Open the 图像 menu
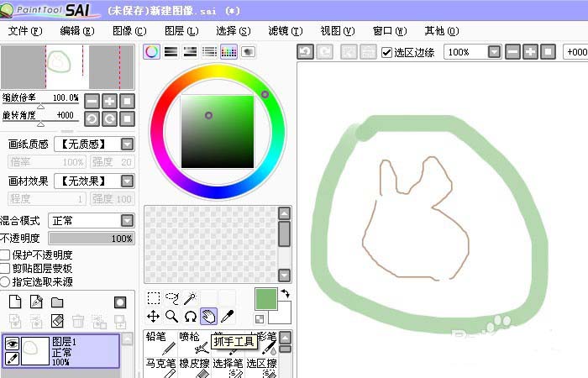 point(129,31)
